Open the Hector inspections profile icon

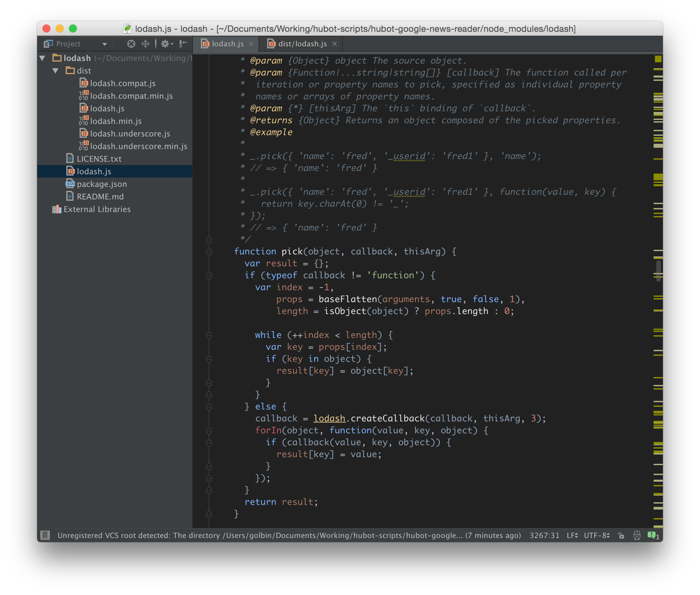637,536
